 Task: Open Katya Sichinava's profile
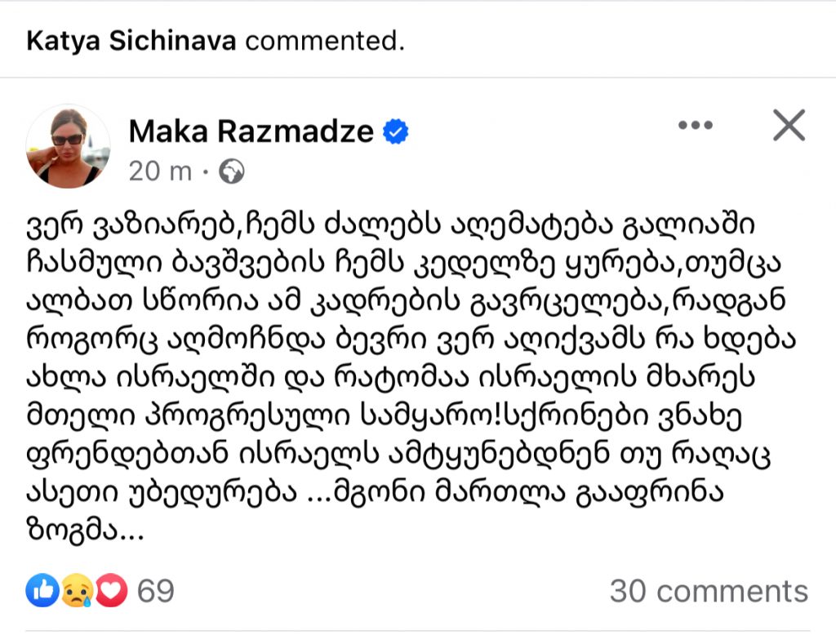coord(131,41)
